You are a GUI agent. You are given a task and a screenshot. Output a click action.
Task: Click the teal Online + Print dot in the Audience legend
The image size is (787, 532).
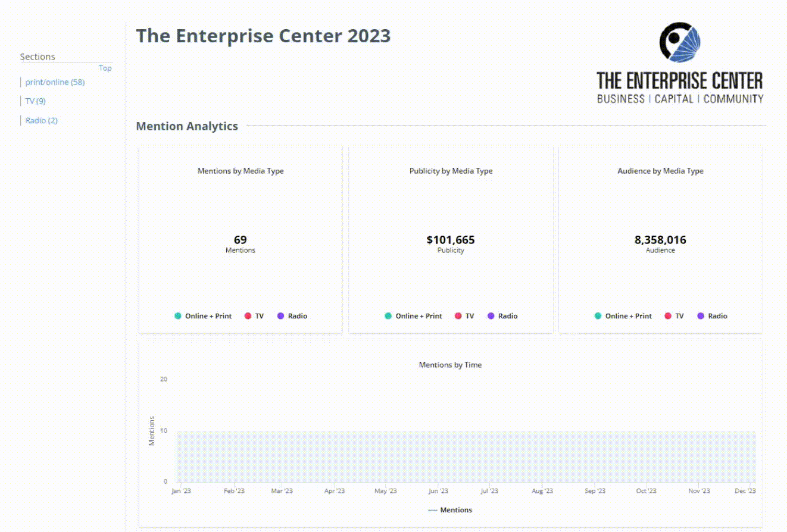[x=597, y=316]
